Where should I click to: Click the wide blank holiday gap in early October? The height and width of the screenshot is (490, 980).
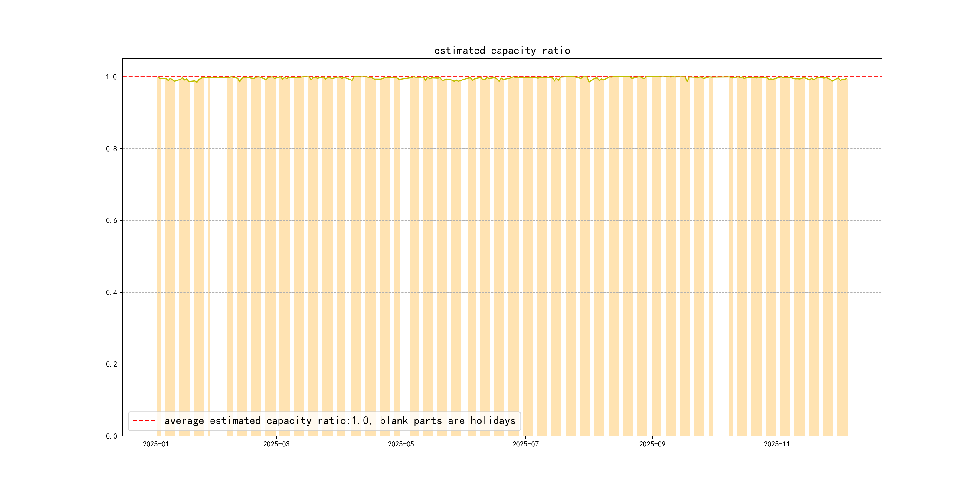[x=720, y=247]
